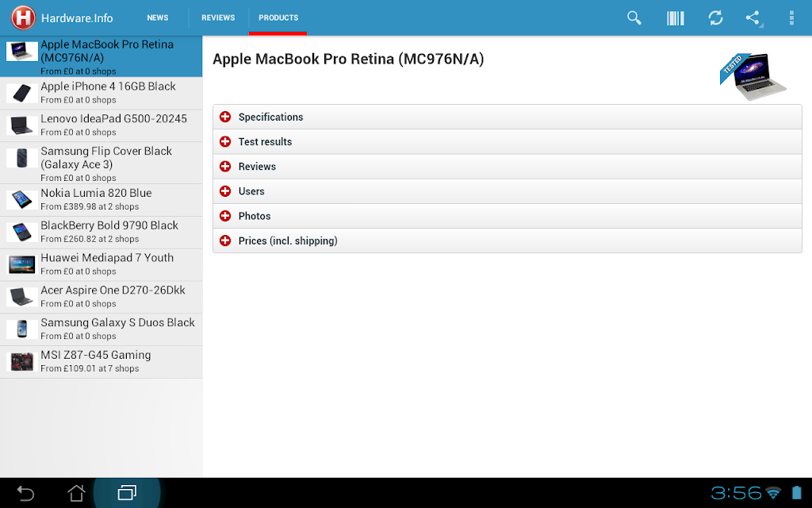
Task: Click the product title heading in the details pane
Action: [348, 59]
